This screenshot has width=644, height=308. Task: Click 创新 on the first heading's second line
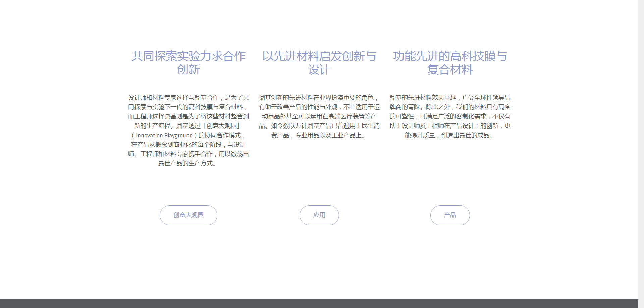point(188,70)
